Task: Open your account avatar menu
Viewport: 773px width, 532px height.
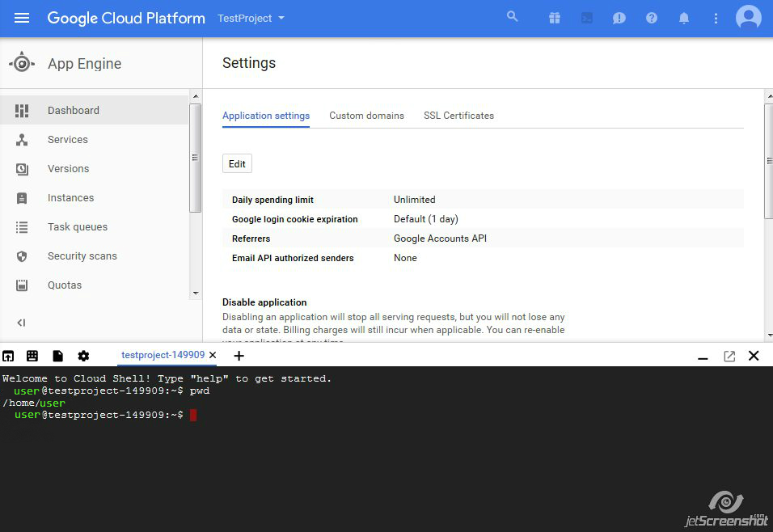Action: point(748,17)
